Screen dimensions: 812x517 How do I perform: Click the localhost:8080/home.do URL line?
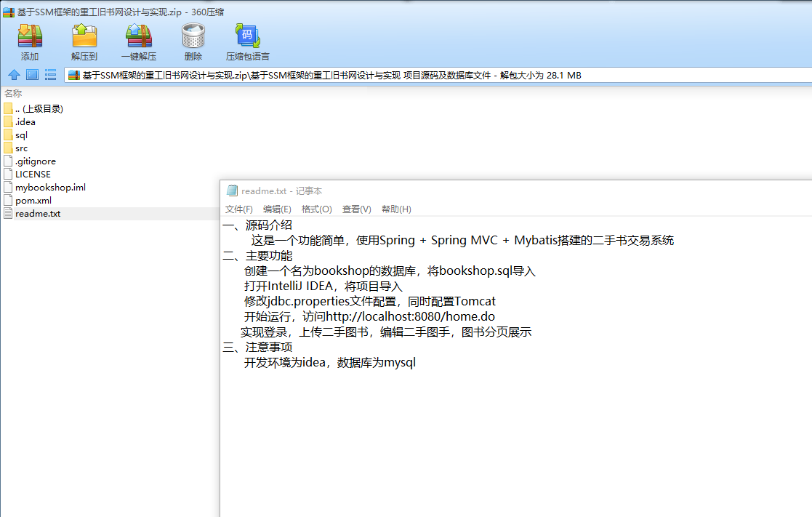[369, 316]
